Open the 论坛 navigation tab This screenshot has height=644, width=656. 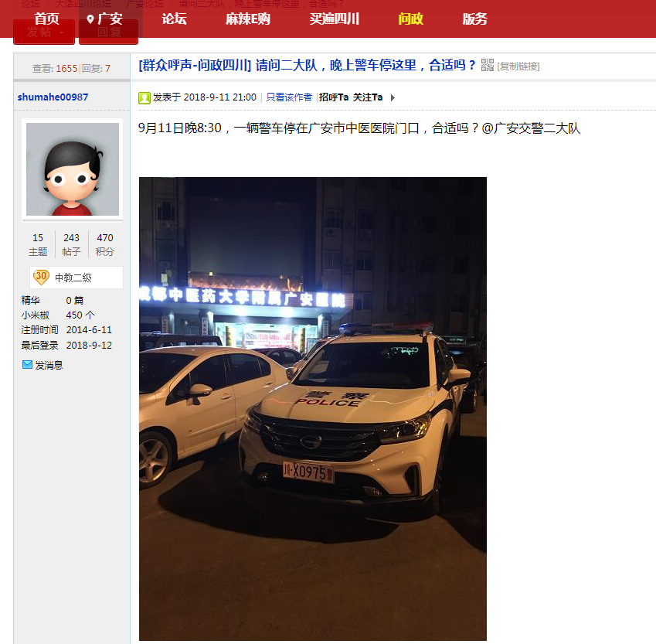[x=174, y=19]
